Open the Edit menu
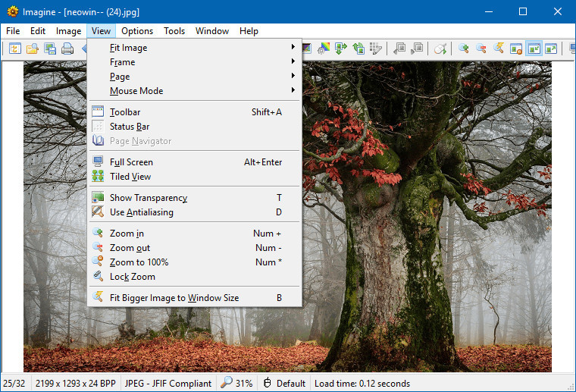 (37, 31)
